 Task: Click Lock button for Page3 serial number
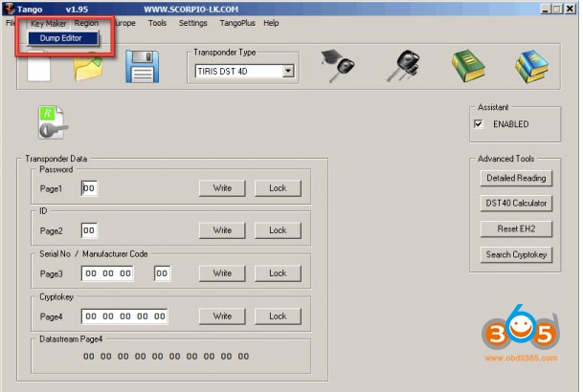point(278,273)
